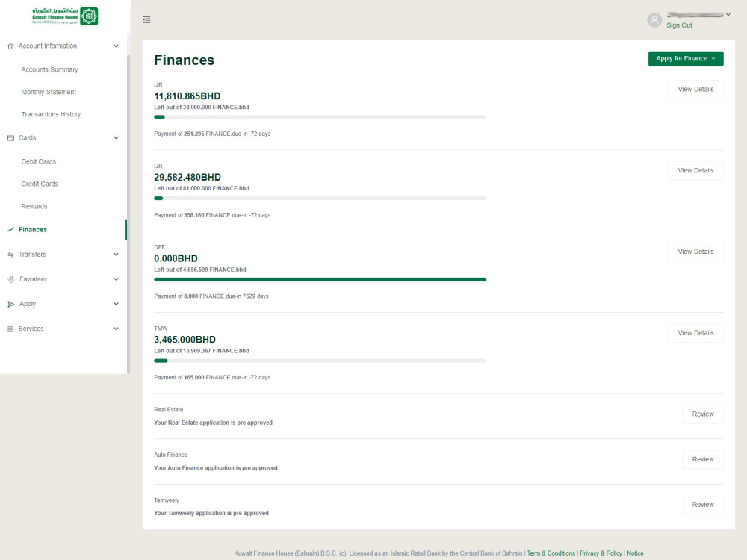
Task: Click the 0.000BHD amount
Action: click(x=176, y=258)
